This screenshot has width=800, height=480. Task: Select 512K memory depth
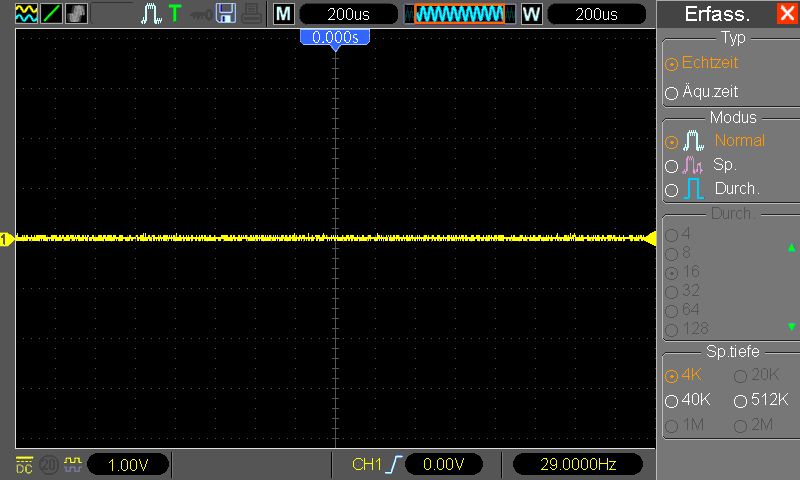(x=761, y=399)
